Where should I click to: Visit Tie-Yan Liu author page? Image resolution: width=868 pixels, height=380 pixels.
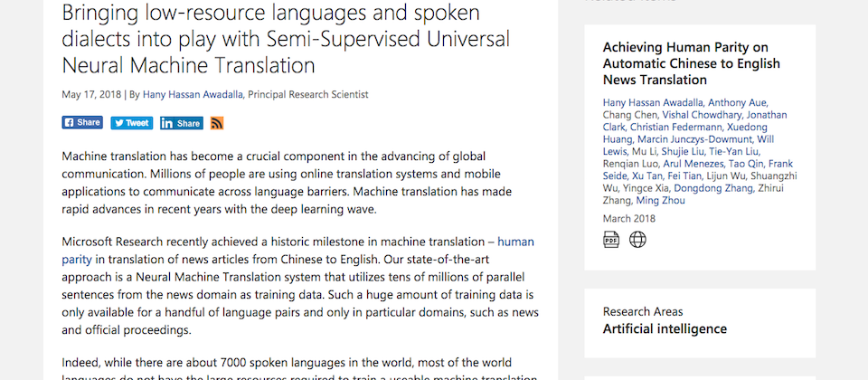(x=732, y=151)
